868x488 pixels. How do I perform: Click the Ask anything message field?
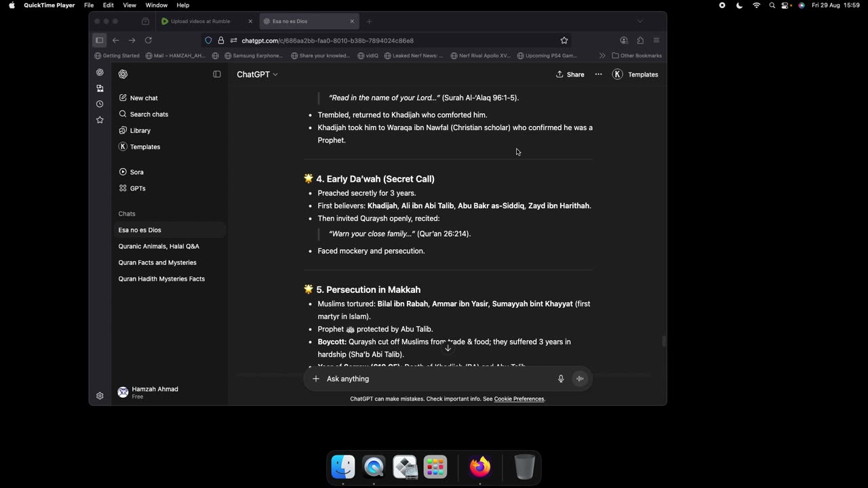point(437,379)
